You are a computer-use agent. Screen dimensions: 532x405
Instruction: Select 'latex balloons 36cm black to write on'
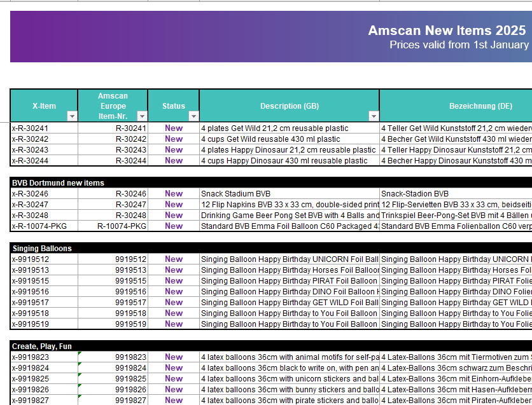point(290,367)
